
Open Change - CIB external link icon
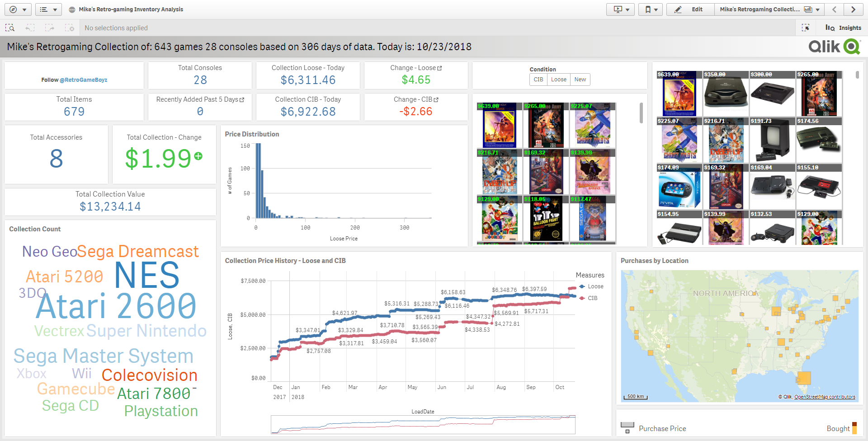436,100
